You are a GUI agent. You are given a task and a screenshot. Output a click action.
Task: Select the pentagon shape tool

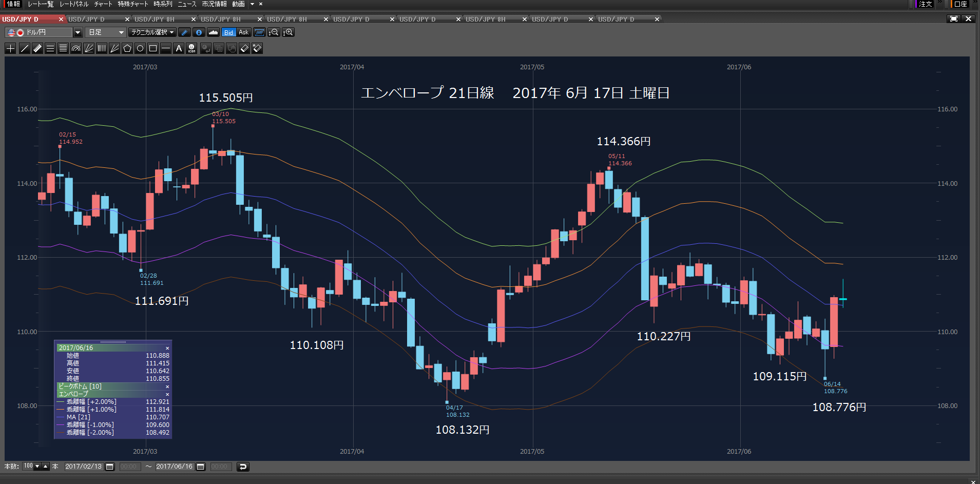point(127,48)
